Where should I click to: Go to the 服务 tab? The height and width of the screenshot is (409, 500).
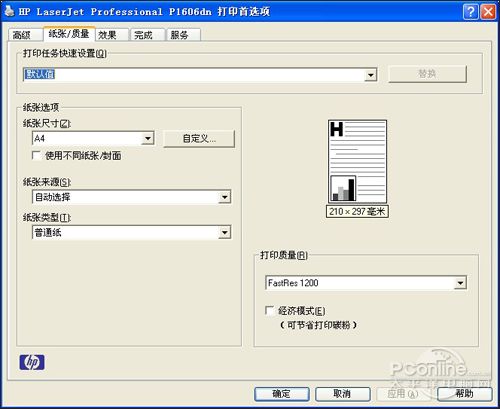(x=183, y=35)
